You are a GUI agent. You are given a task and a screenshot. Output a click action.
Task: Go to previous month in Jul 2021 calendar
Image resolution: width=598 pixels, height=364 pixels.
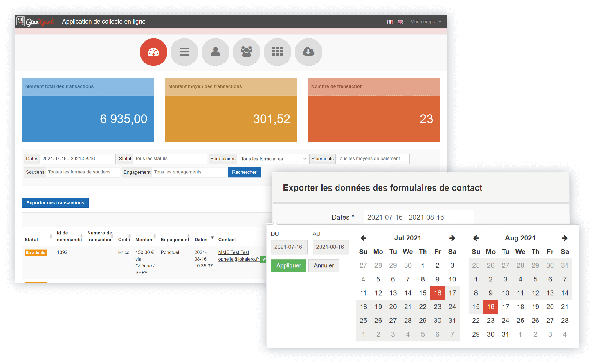(x=363, y=238)
